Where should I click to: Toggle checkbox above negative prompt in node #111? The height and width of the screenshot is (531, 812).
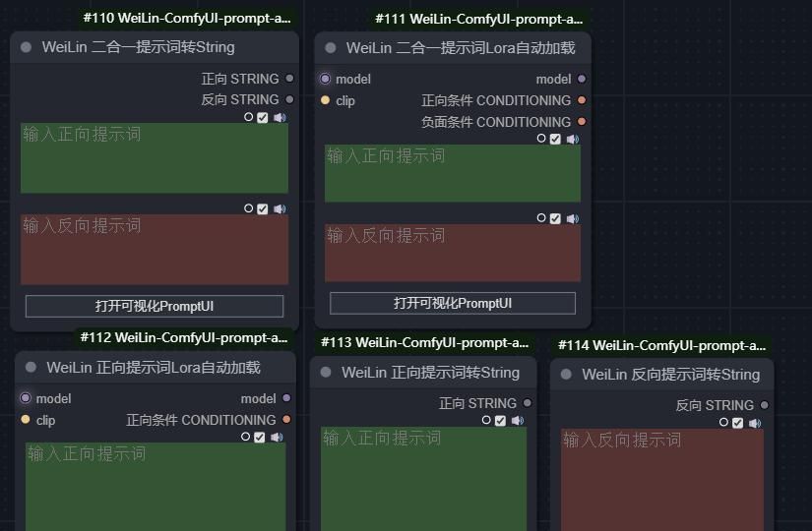tap(555, 219)
